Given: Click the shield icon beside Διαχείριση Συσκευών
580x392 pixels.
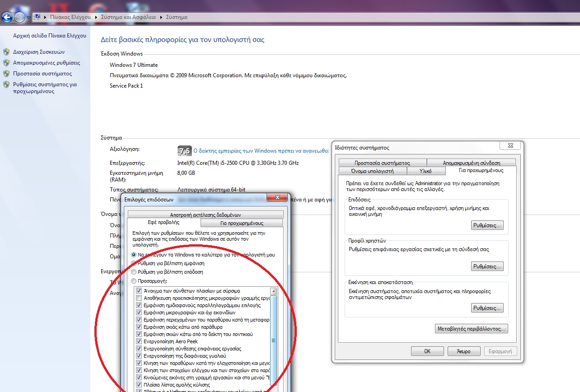Looking at the screenshot, I should point(6,52).
